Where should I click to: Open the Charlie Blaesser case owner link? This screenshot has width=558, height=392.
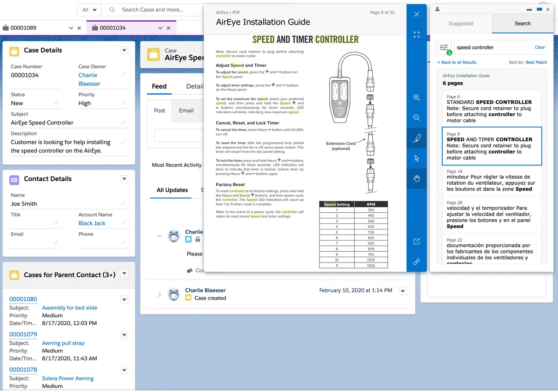[x=89, y=79]
